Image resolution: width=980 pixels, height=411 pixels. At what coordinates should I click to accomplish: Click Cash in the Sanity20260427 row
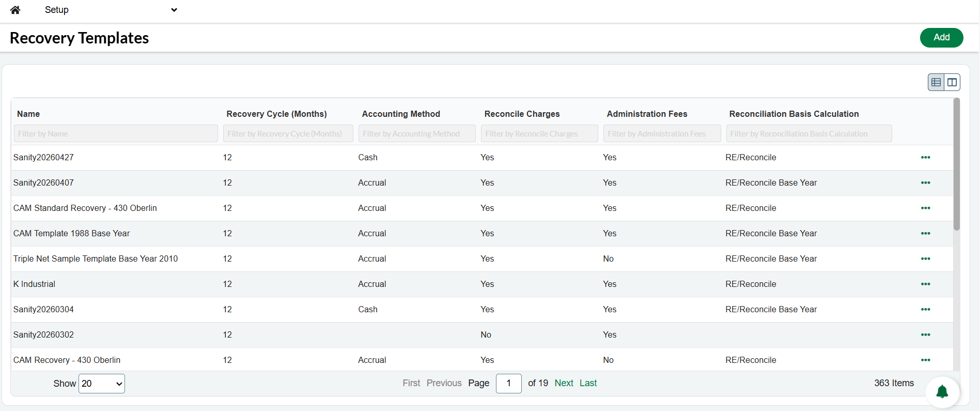point(368,158)
